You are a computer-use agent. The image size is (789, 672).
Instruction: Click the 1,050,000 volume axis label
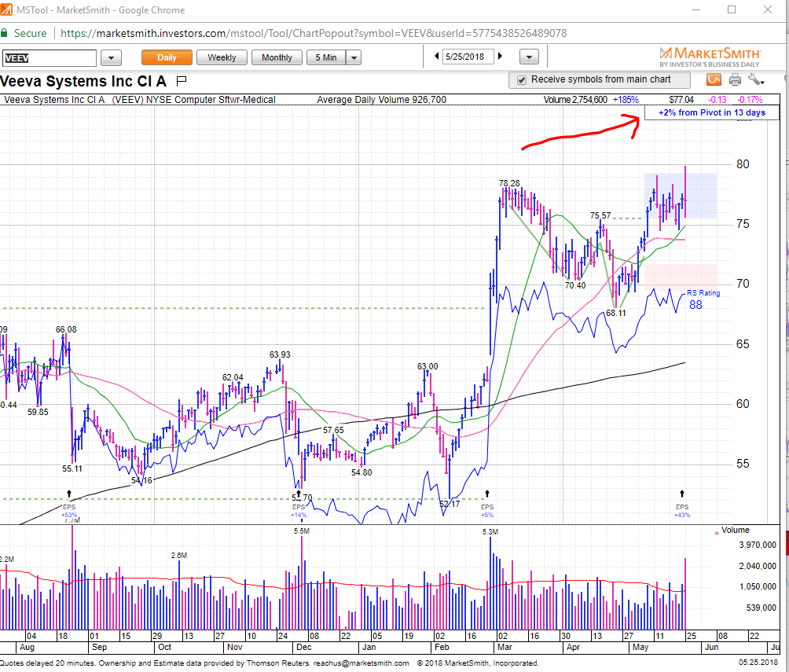point(758,586)
